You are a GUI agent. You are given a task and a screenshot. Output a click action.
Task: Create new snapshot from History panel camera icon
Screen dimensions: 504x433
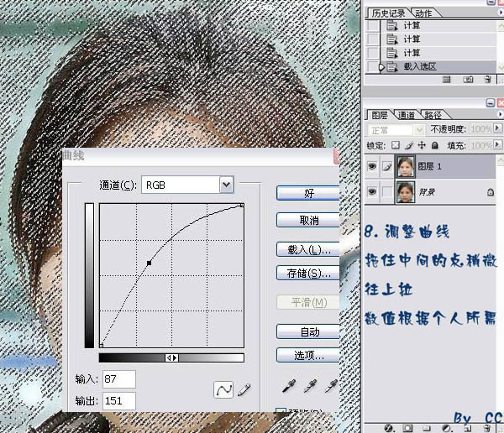(468, 78)
